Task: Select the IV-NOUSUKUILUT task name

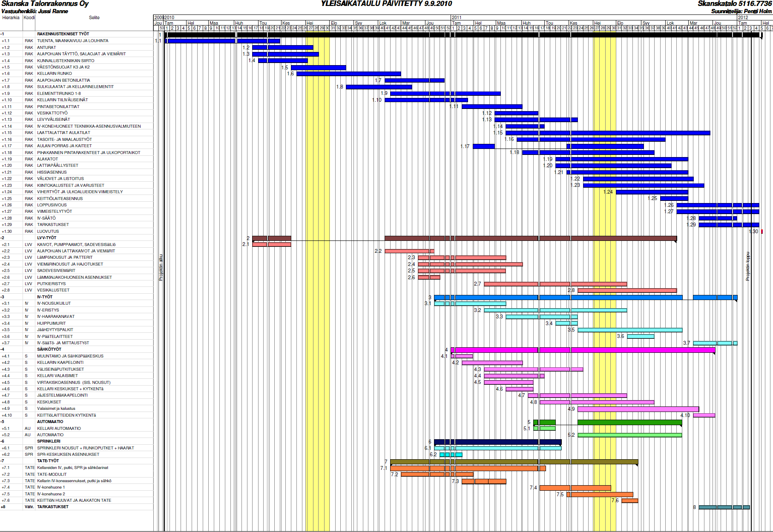Action: pos(54,303)
